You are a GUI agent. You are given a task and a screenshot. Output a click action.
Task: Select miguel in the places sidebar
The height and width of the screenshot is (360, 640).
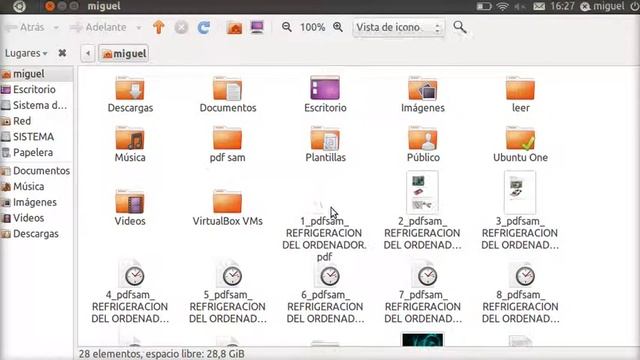(37, 74)
